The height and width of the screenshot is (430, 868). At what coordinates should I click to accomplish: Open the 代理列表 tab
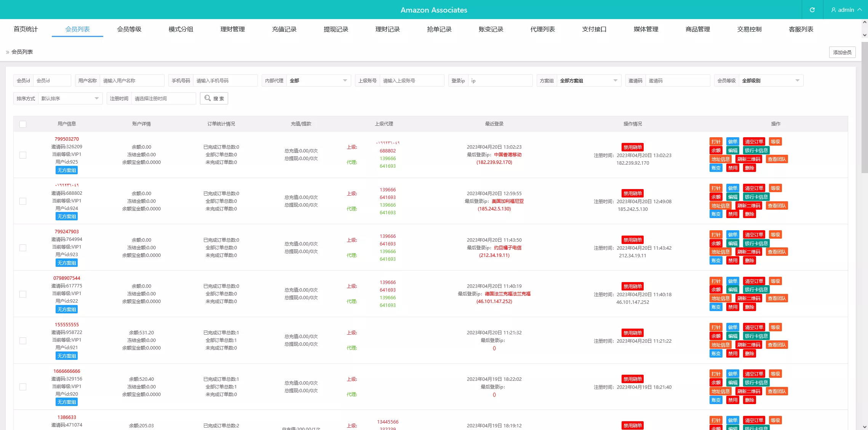[542, 29]
